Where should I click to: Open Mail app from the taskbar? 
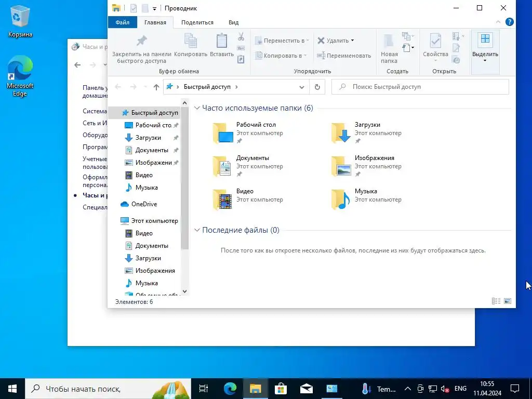coord(307,389)
